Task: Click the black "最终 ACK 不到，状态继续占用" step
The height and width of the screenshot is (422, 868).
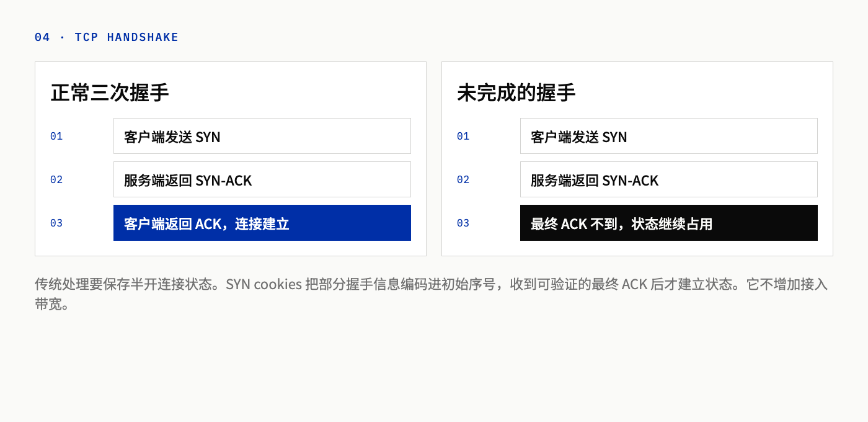Action: [x=669, y=223]
